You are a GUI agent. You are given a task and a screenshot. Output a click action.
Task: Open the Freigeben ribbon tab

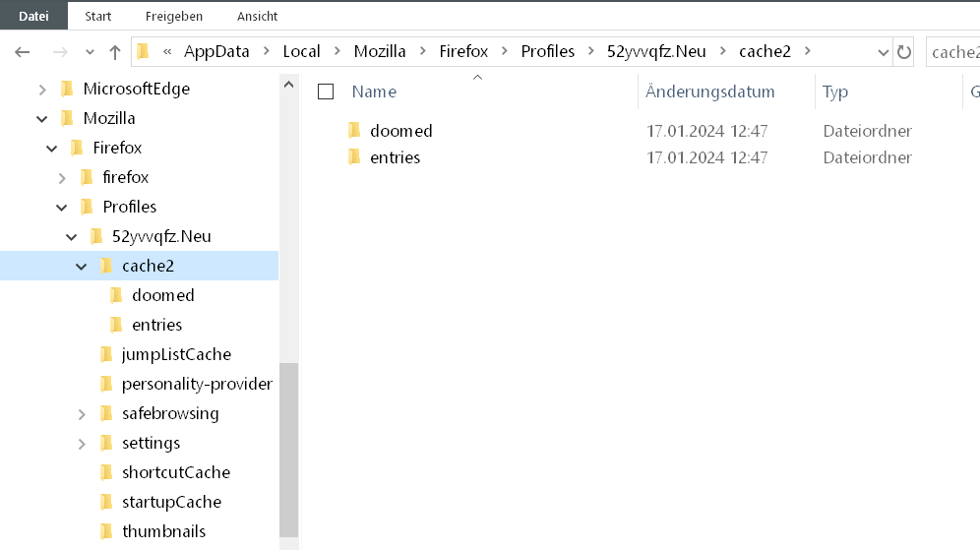174,17
